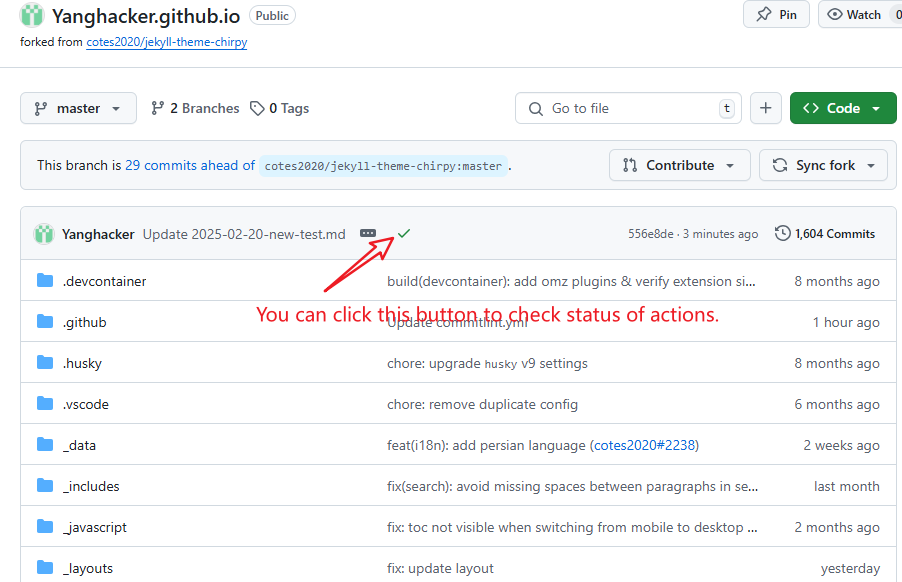Open the _includes folder
Viewport: 902px width, 582px height.
[x=91, y=487]
